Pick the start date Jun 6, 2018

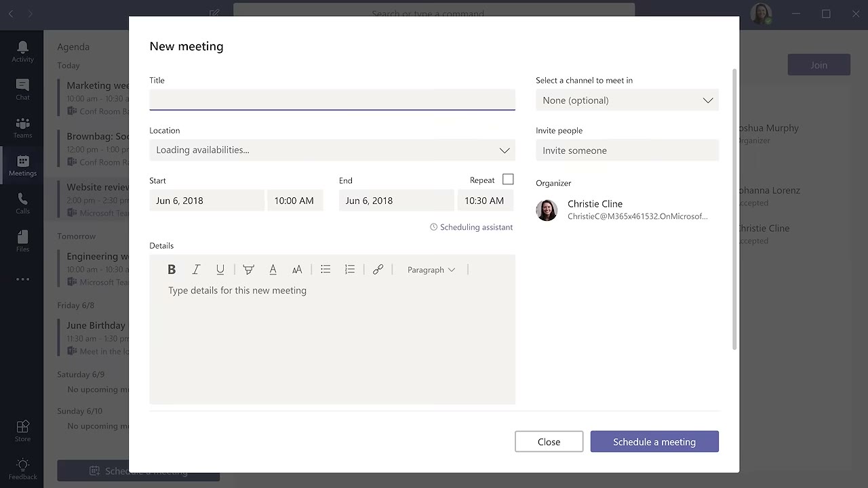(207, 201)
